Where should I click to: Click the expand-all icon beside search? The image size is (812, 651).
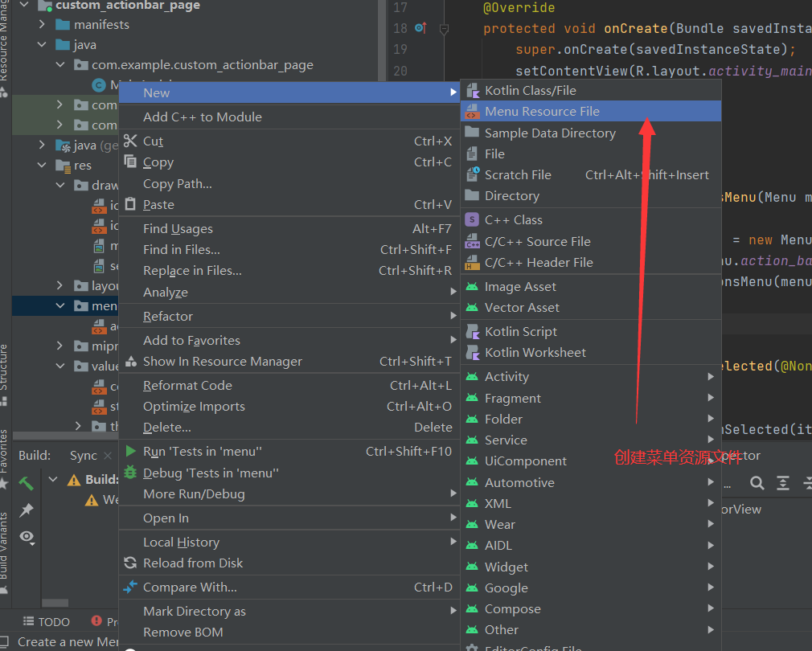pyautogui.click(x=783, y=483)
